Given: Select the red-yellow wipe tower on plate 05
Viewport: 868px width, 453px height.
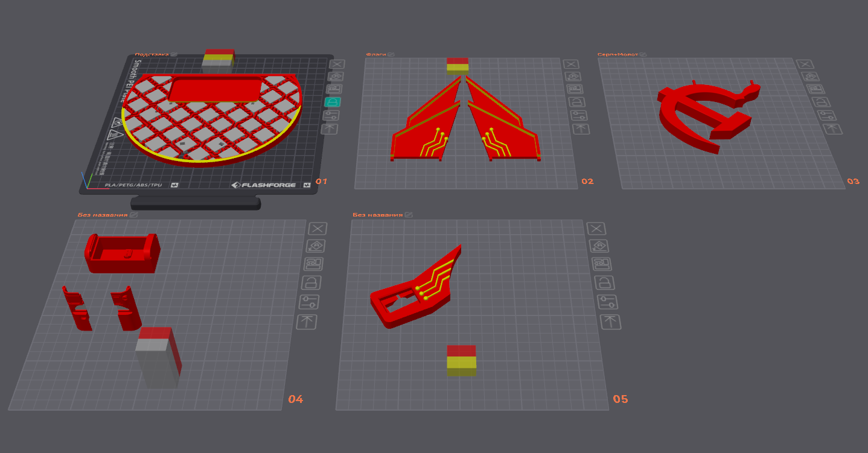Looking at the screenshot, I should click(462, 360).
